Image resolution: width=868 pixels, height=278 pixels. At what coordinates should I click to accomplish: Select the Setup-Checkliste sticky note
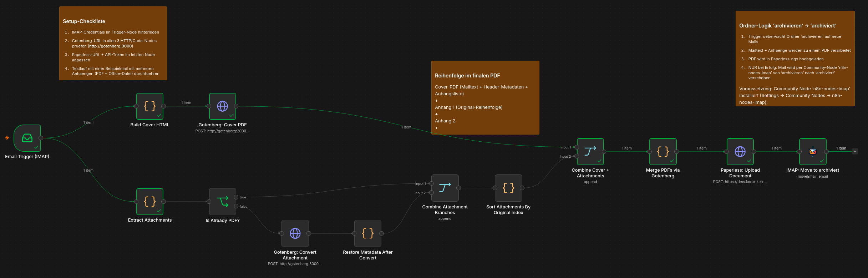(113, 43)
